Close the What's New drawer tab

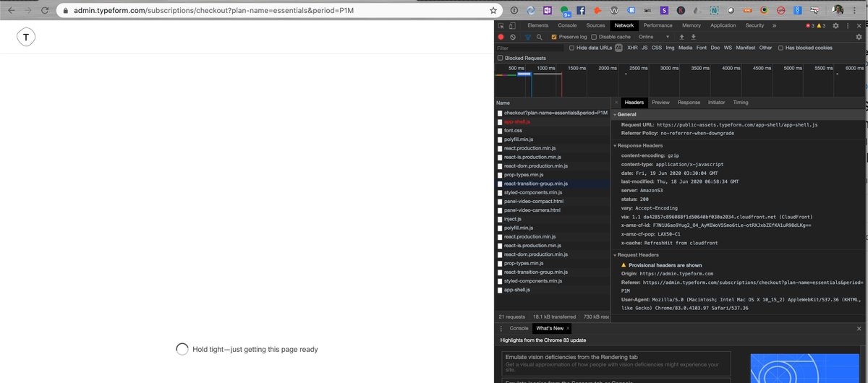[x=568, y=328]
